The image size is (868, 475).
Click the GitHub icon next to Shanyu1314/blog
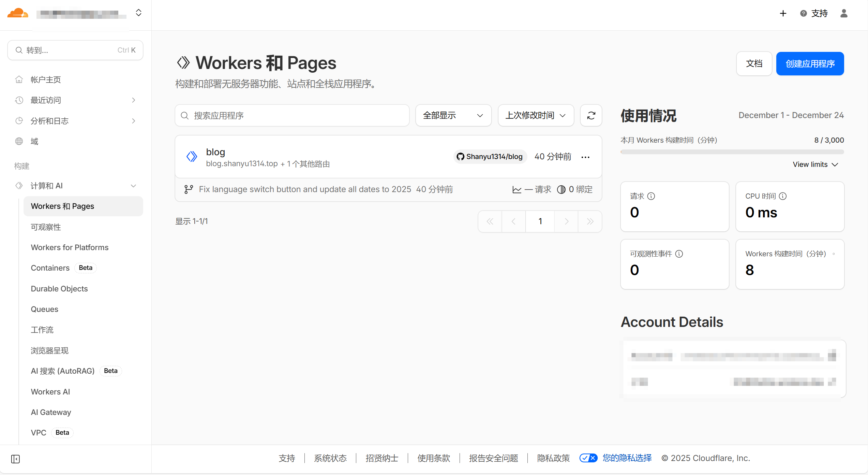coord(460,157)
